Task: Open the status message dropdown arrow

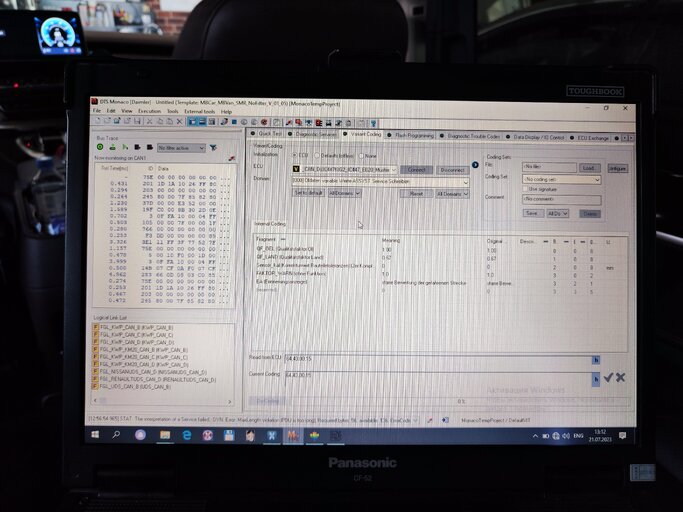Action: 415,420
